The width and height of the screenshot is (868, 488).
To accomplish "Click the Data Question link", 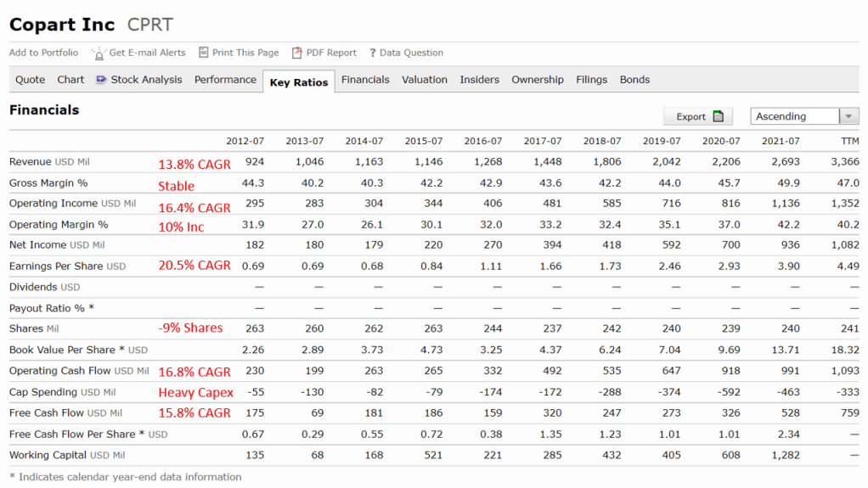I will click(x=411, y=53).
